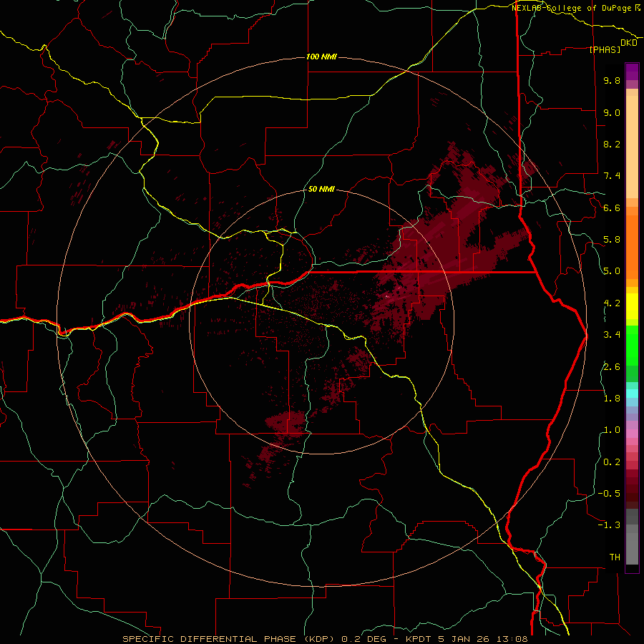
Task: Click the yellow segment of the color bar
Action: coord(632,306)
